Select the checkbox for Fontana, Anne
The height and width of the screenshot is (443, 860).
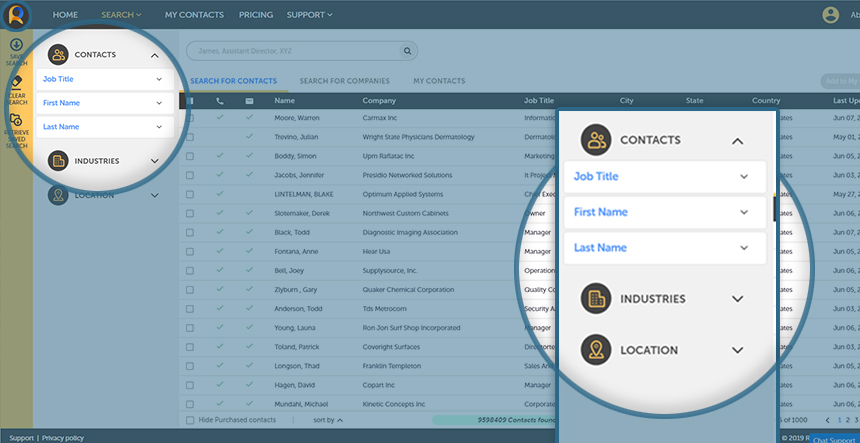point(190,252)
